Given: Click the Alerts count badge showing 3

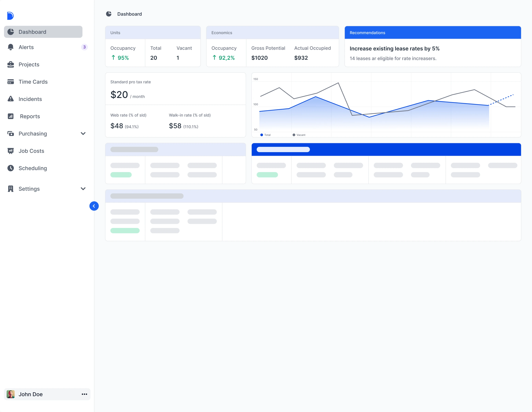Looking at the screenshot, I should [84, 47].
